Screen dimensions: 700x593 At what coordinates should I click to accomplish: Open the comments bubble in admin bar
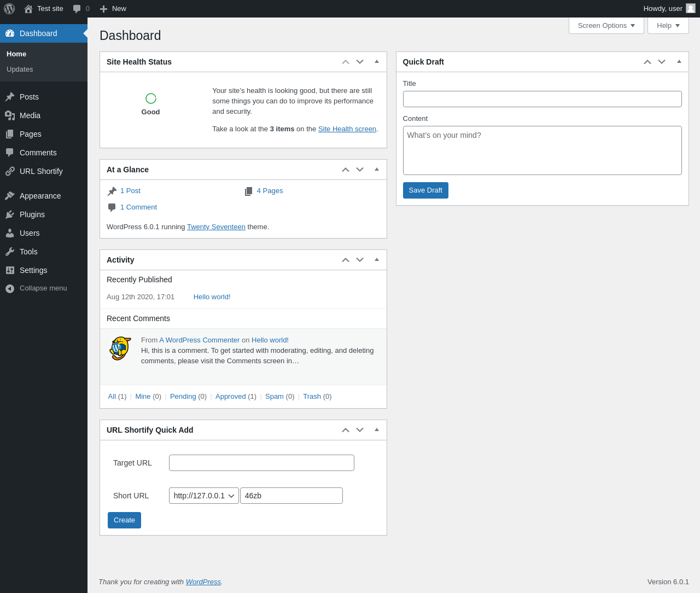(x=77, y=9)
